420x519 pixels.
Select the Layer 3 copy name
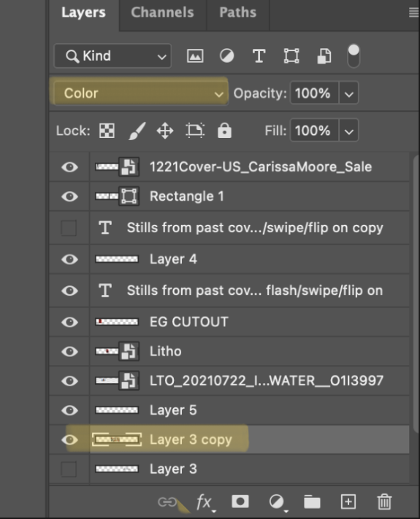[191, 439]
